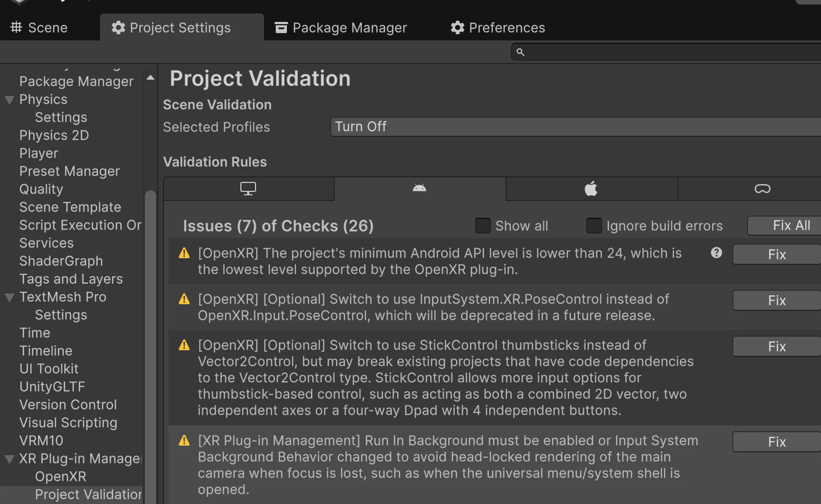Select the Apple iOS platform tab icon
Screen dimensions: 821x504
(x=591, y=189)
